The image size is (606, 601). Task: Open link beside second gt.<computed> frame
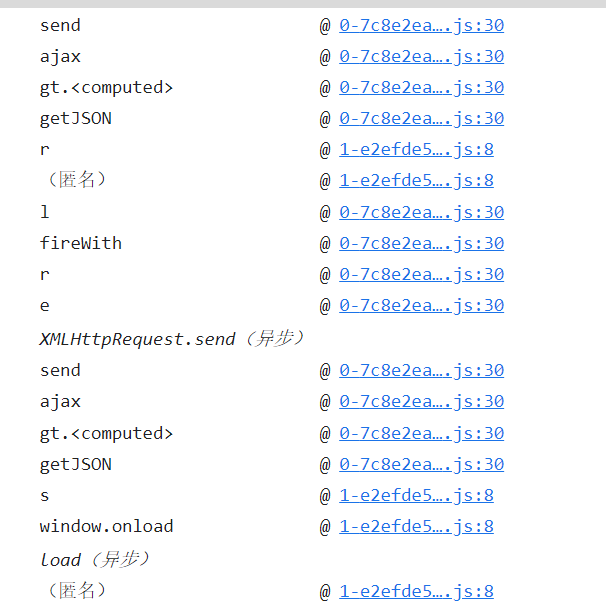421,433
